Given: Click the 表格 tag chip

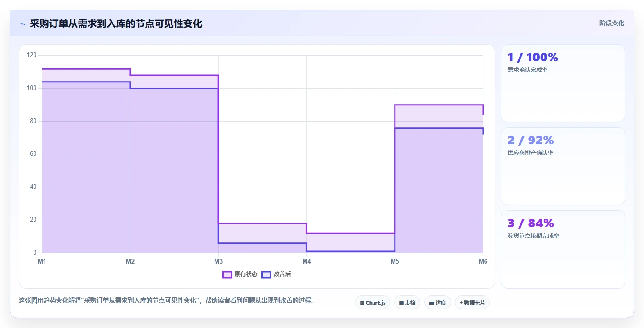Looking at the screenshot, I should point(407,303).
